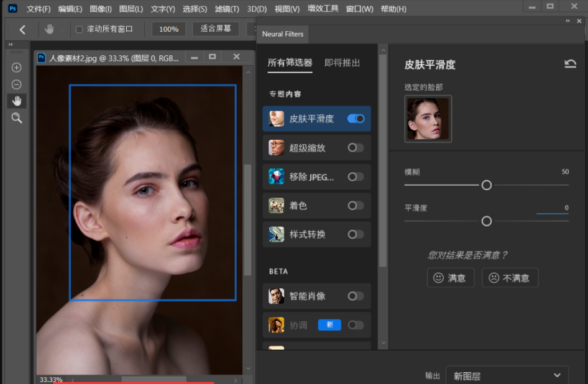Image resolution: width=588 pixels, height=384 pixels.
Task: Expand the hand tool preset dropdown arrow
Action: (62, 30)
